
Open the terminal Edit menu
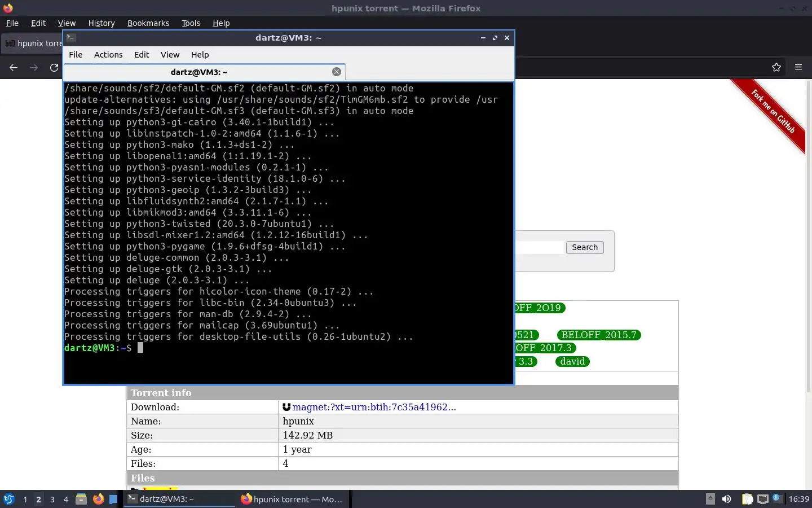pyautogui.click(x=142, y=55)
